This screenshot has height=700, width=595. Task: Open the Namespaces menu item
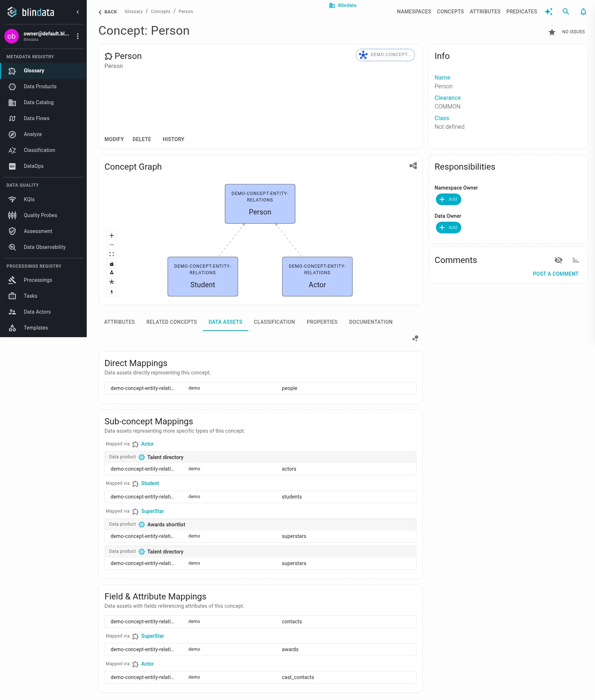pos(414,12)
